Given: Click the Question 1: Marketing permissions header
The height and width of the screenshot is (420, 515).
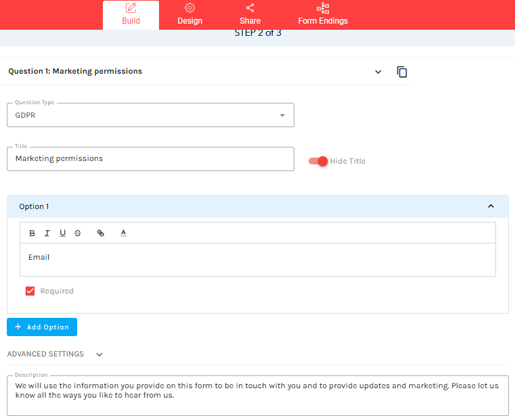Looking at the screenshot, I should point(75,71).
